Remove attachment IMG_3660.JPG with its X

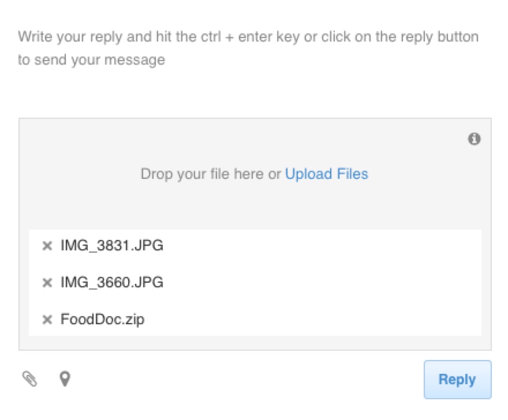click(47, 283)
